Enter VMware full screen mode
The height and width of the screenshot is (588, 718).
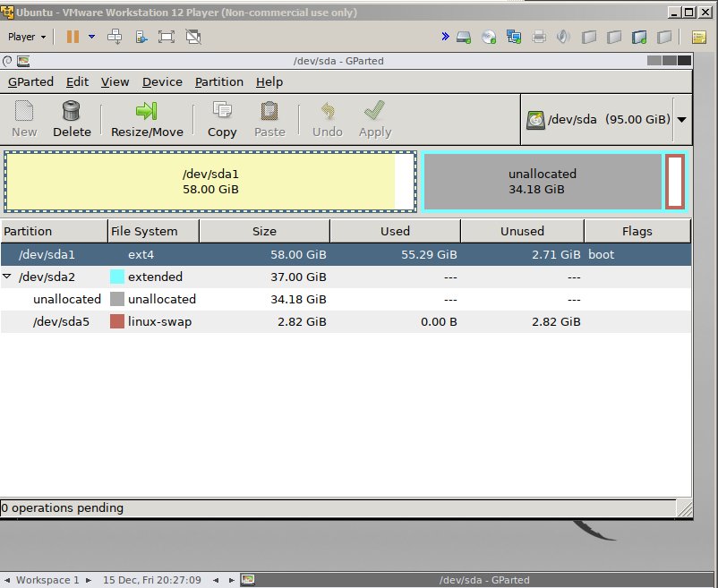pyautogui.click(x=167, y=37)
